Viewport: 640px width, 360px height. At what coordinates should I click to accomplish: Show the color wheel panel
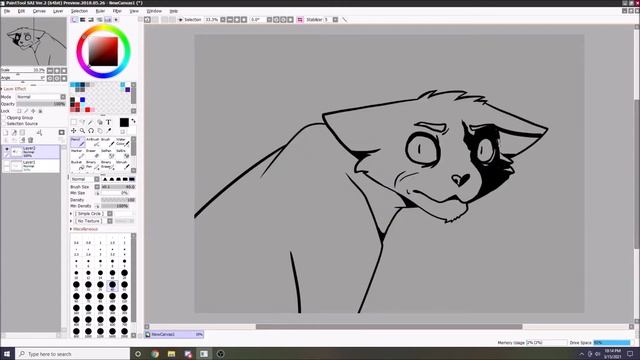click(74, 20)
